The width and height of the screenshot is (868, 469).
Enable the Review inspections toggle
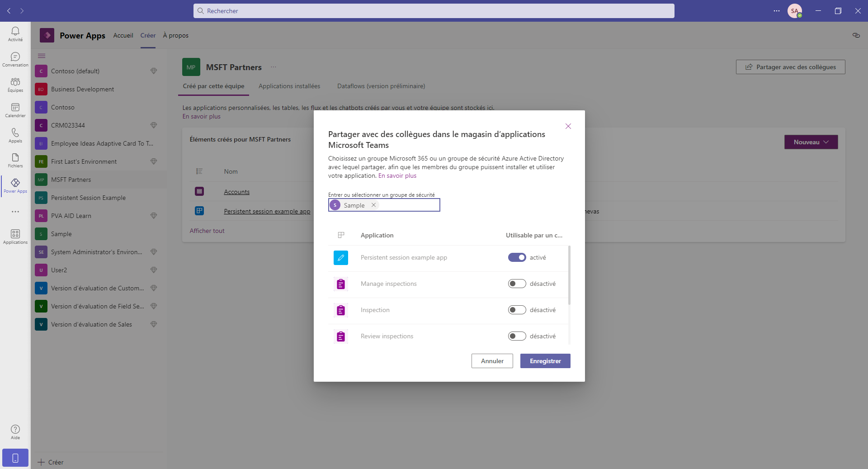[x=517, y=336]
